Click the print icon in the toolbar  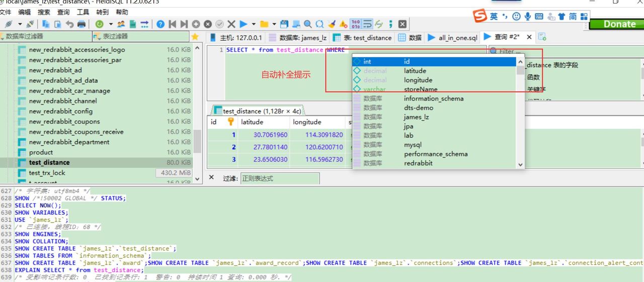pyautogui.click(x=82, y=24)
